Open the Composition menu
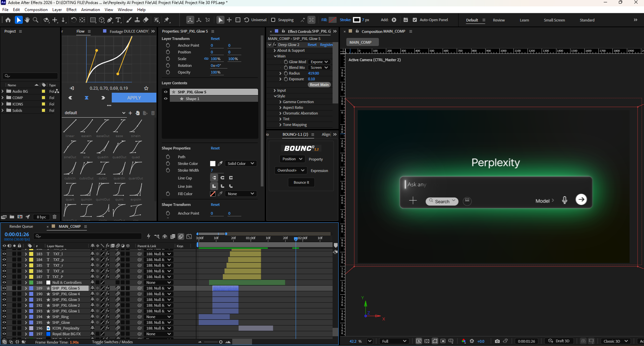The height and width of the screenshot is (346, 644). pyautogui.click(x=36, y=10)
